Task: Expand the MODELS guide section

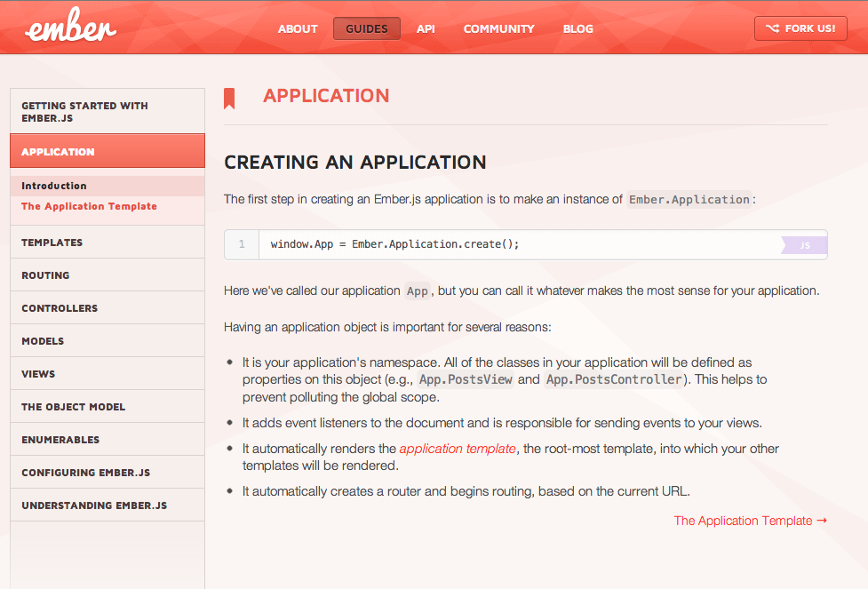Action: [x=43, y=340]
